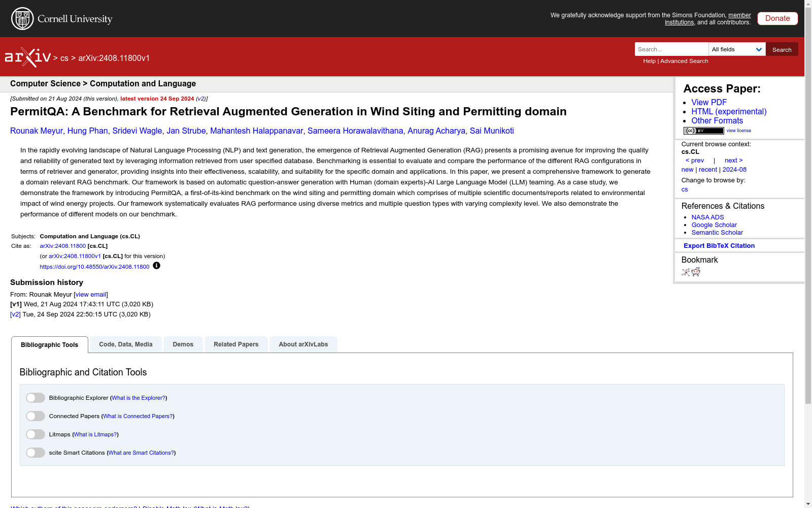This screenshot has width=812, height=508.
Task: Open the Code, Data, Media tab
Action: pos(126,344)
